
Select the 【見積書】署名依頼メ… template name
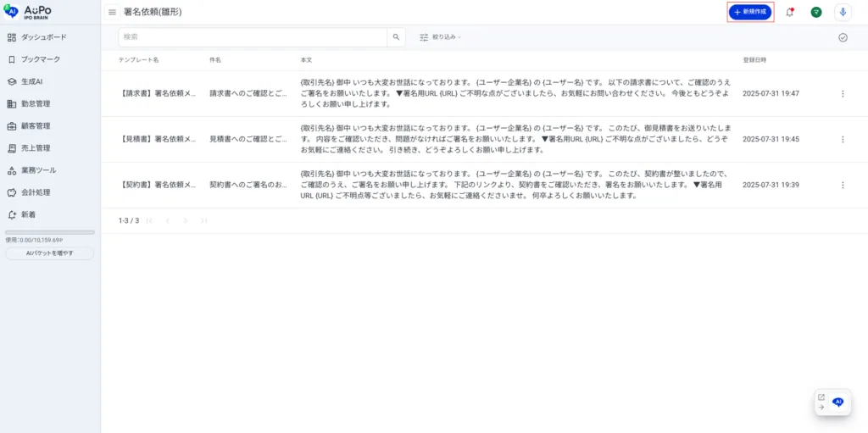tap(157, 140)
